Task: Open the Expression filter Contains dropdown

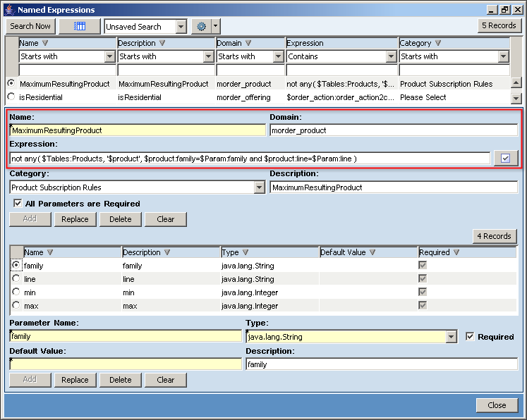Action: pos(392,56)
